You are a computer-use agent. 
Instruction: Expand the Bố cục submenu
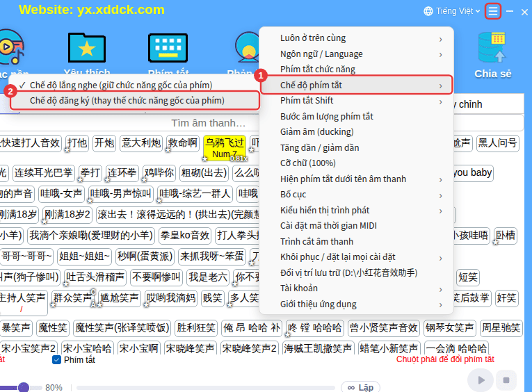(x=356, y=195)
